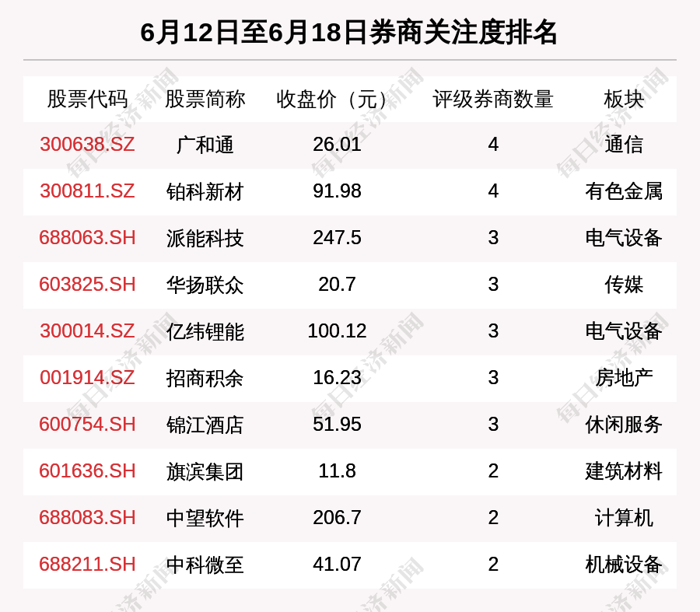Select the 股票代码 column header

[87, 99]
